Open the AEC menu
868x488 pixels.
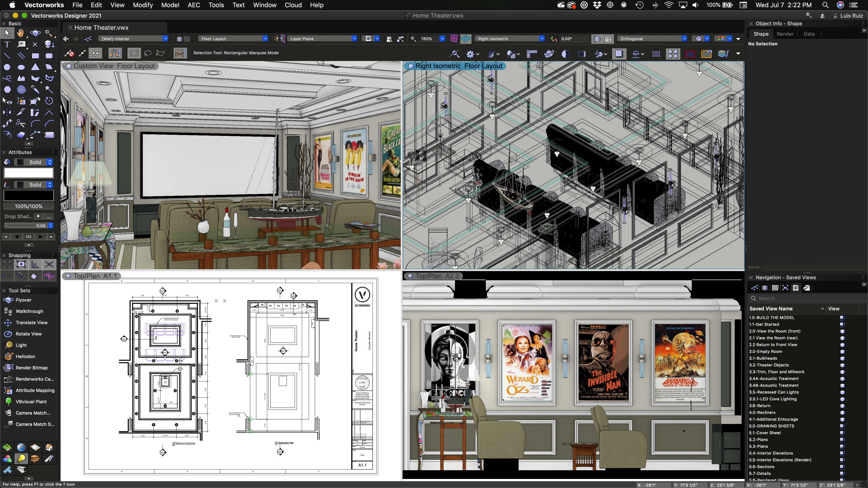(x=193, y=5)
